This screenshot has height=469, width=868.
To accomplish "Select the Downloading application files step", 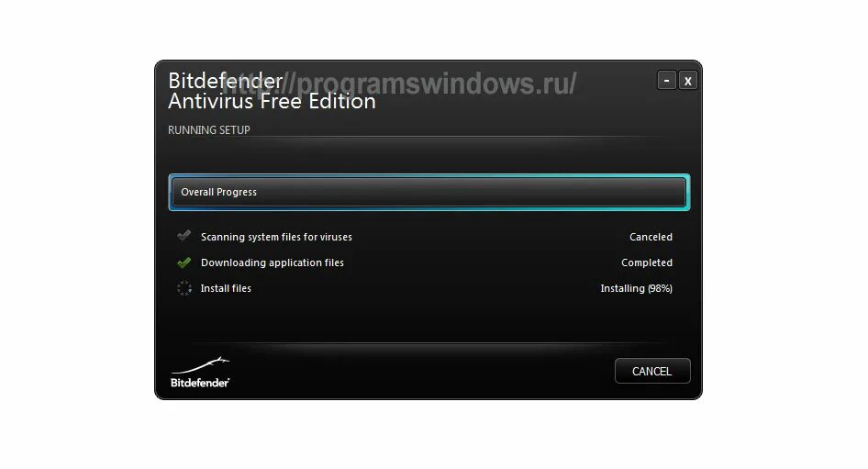I will point(273,262).
